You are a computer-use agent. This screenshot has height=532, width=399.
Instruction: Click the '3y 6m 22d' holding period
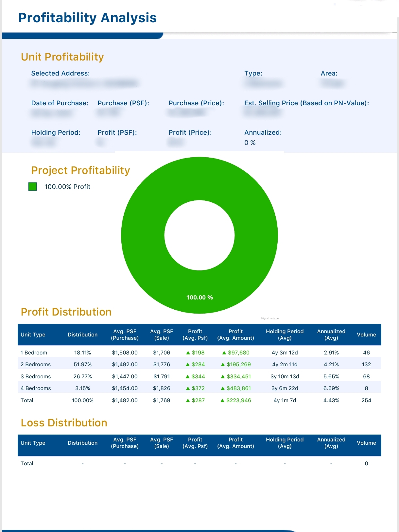[x=285, y=388]
